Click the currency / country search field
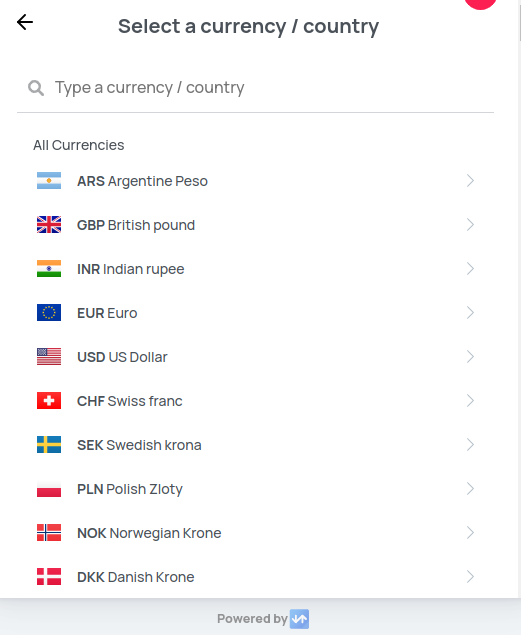The height and width of the screenshot is (635, 521). pyautogui.click(x=255, y=87)
